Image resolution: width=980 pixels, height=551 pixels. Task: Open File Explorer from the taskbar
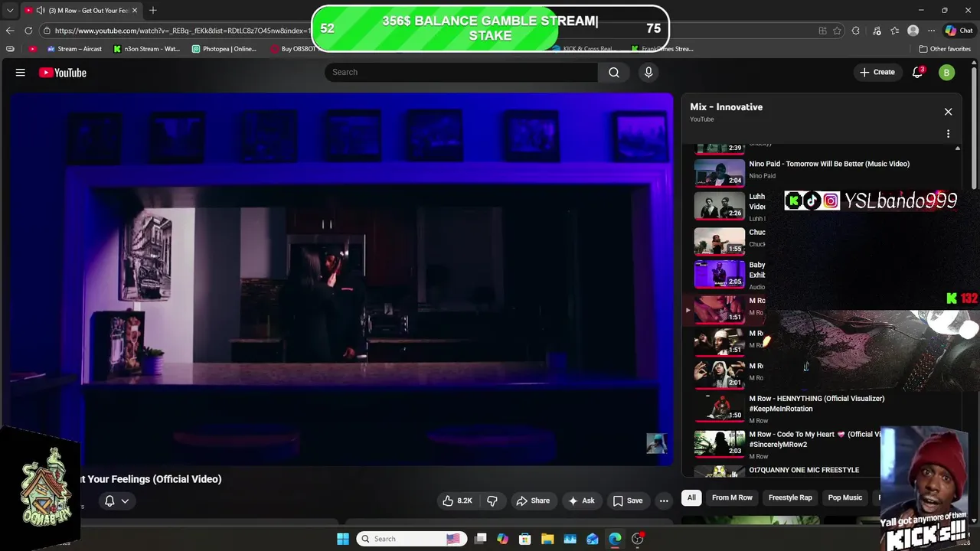click(547, 539)
